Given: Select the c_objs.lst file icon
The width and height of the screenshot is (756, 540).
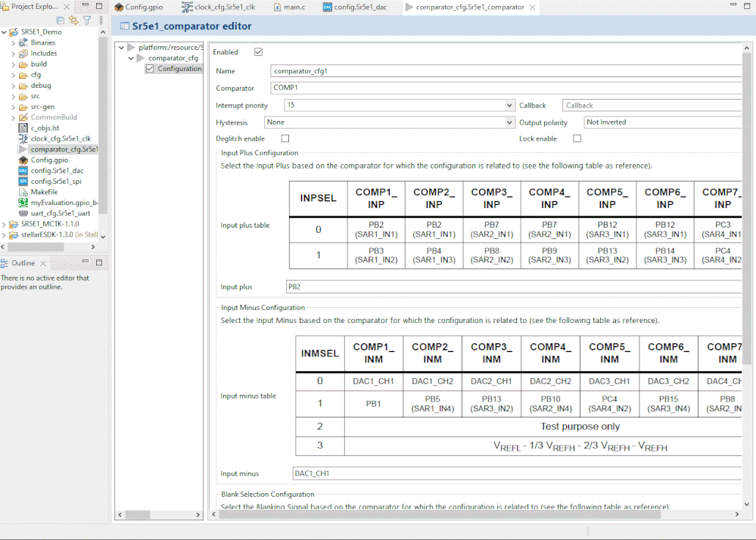Looking at the screenshot, I should click(x=23, y=128).
